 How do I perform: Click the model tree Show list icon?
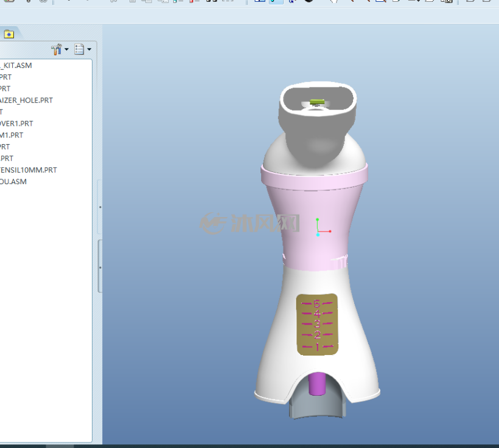[x=79, y=49]
